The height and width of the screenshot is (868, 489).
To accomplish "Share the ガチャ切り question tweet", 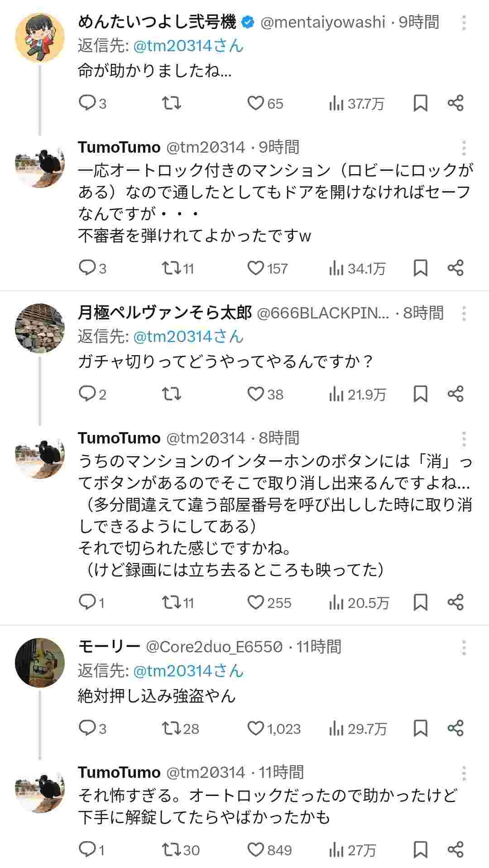I will (x=455, y=394).
